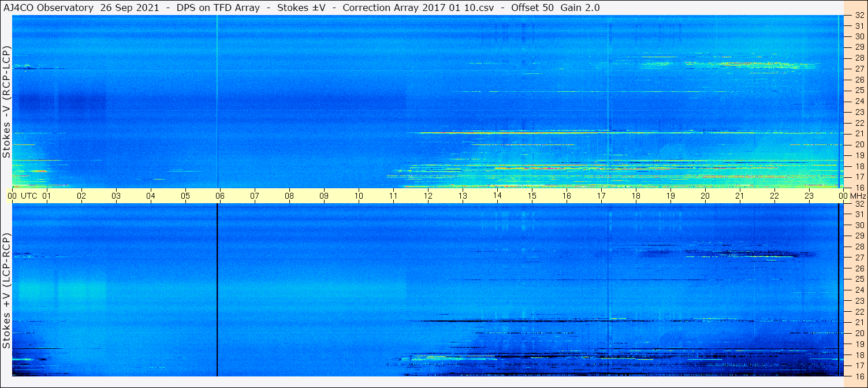Click the 21 MHz label of lower panel
This screenshot has width=868, height=388.
(859, 322)
